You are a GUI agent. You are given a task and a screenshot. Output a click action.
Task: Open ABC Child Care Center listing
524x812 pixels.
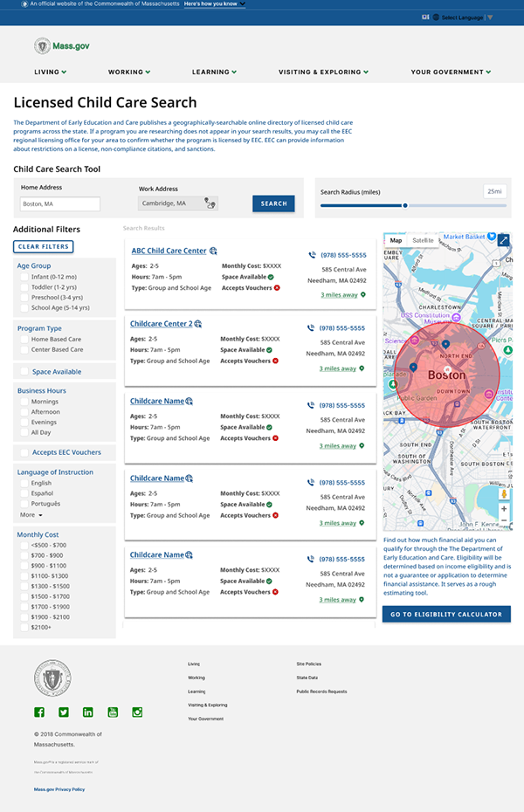[169, 251]
